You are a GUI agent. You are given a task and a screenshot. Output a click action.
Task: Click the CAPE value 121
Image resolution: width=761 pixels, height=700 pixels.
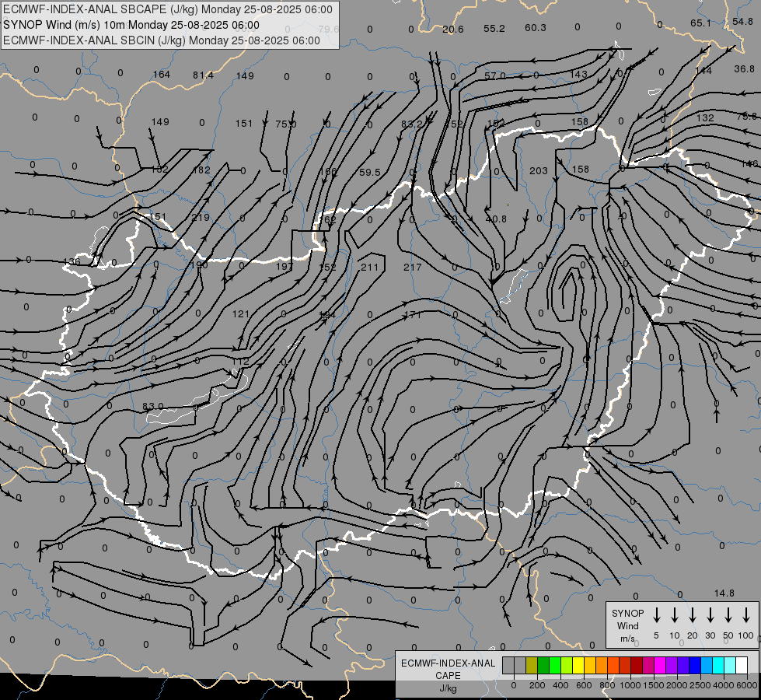[241, 313]
